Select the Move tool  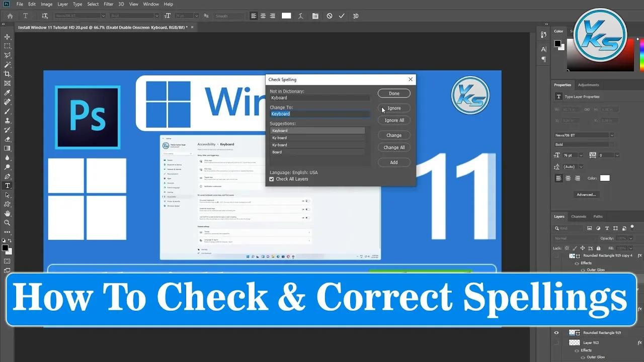coord(8,37)
